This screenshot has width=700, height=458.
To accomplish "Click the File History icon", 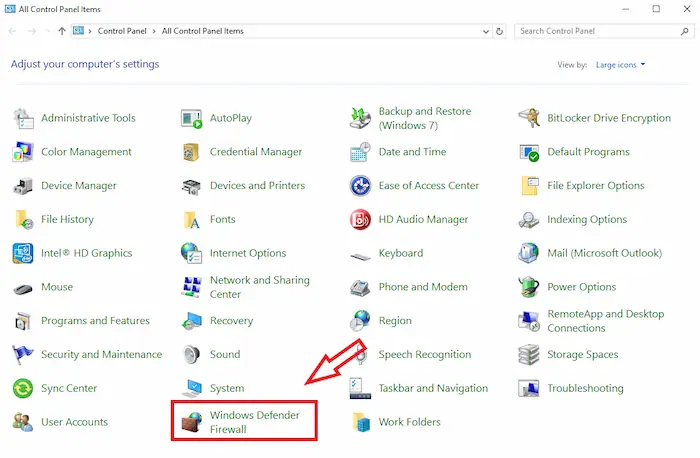I will point(24,220).
